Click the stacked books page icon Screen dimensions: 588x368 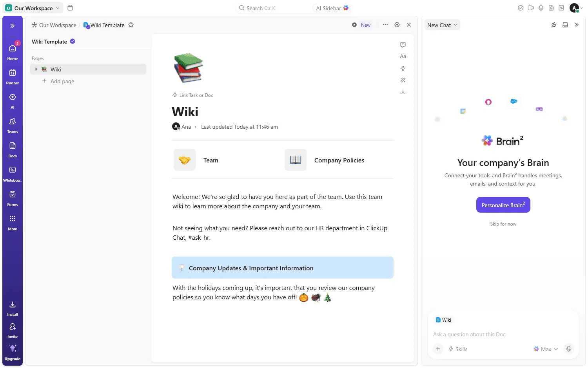click(x=188, y=67)
